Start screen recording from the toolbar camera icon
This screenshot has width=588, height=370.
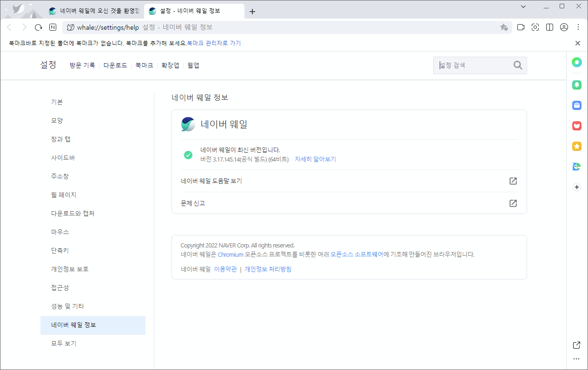(x=521, y=27)
